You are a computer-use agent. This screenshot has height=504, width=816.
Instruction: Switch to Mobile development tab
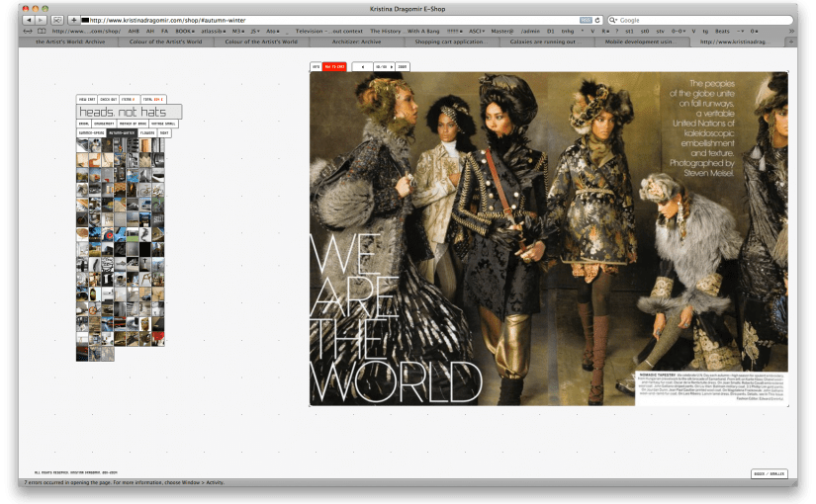tap(642, 42)
